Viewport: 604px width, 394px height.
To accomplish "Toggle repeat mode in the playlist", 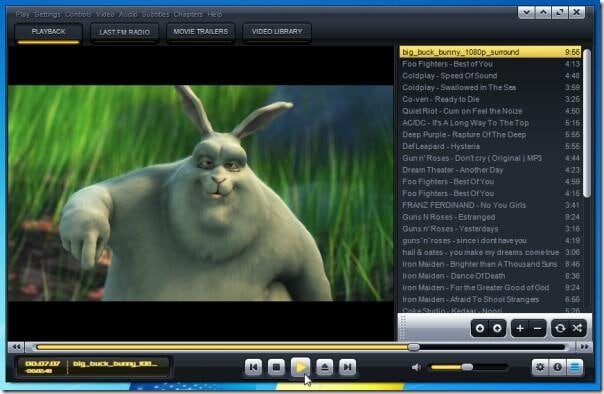I will pyautogui.click(x=560, y=328).
